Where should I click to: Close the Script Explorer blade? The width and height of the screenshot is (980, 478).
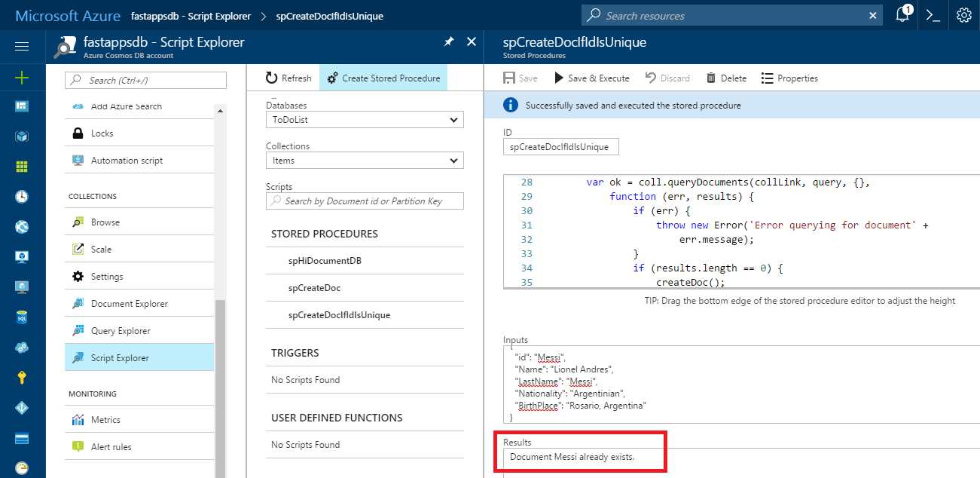tap(472, 42)
